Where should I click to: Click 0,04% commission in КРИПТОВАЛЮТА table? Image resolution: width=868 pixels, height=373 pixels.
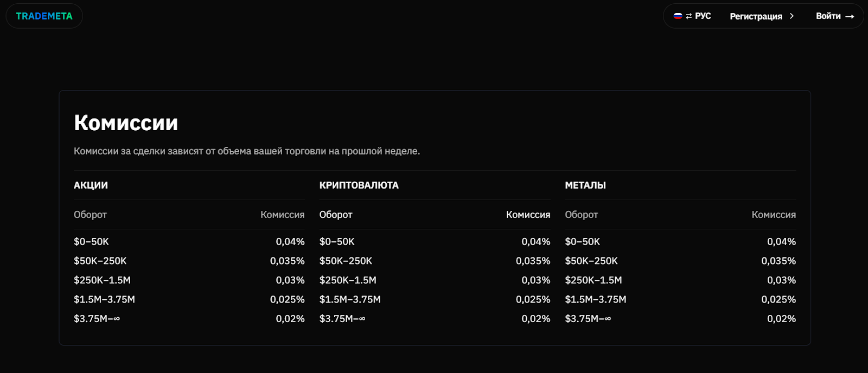pos(536,242)
